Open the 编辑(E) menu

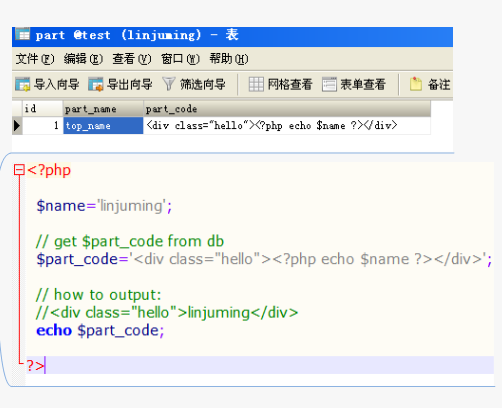(83, 59)
